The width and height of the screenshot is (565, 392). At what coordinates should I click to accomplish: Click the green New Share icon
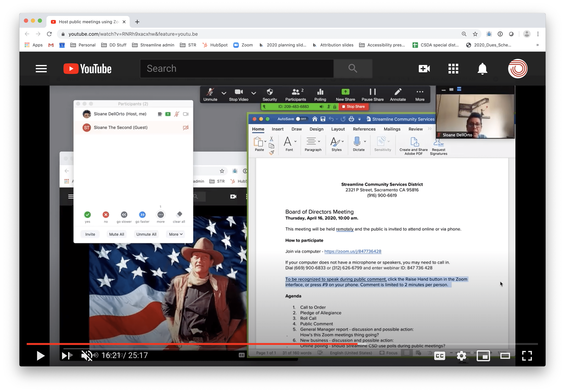click(x=345, y=92)
